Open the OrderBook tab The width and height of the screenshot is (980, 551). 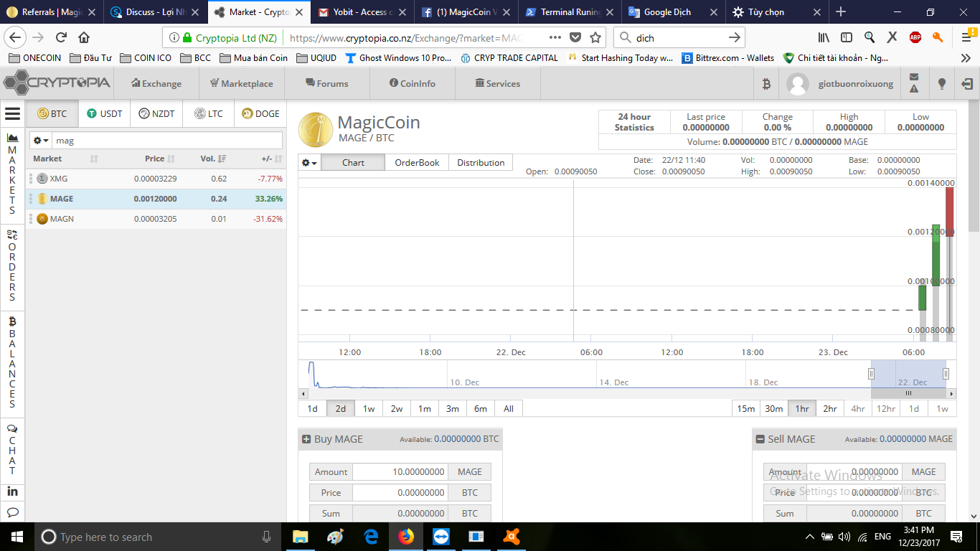(417, 163)
